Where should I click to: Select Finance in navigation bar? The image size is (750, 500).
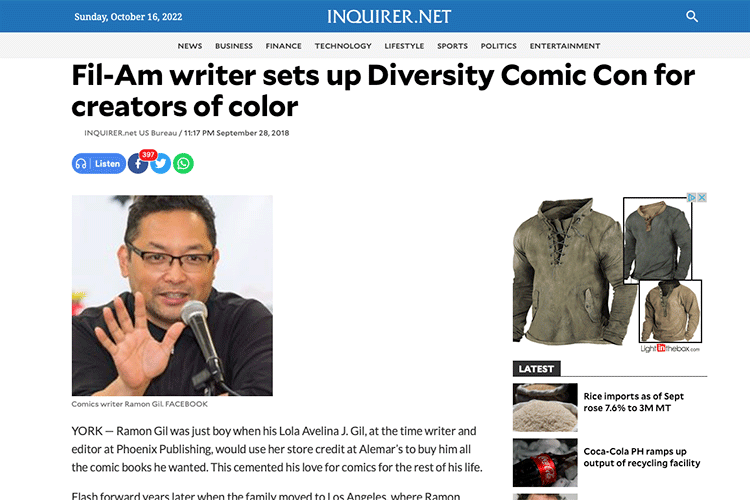click(284, 46)
